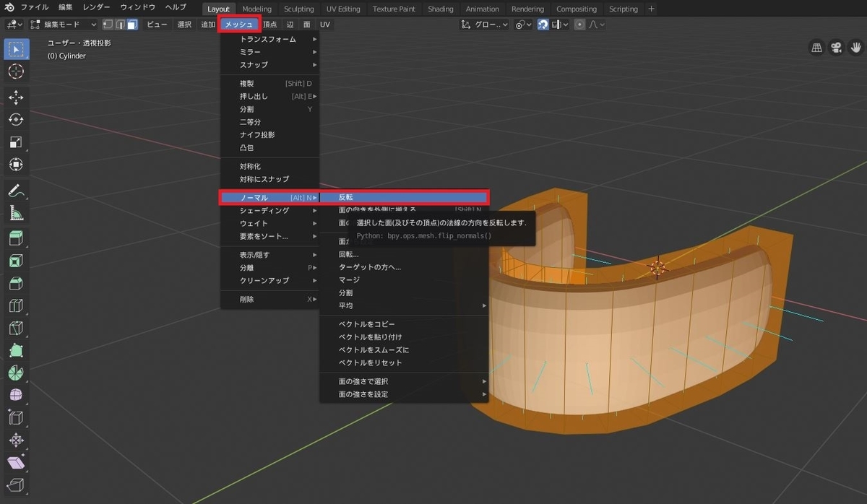Enable vertex select mode

[107, 25]
